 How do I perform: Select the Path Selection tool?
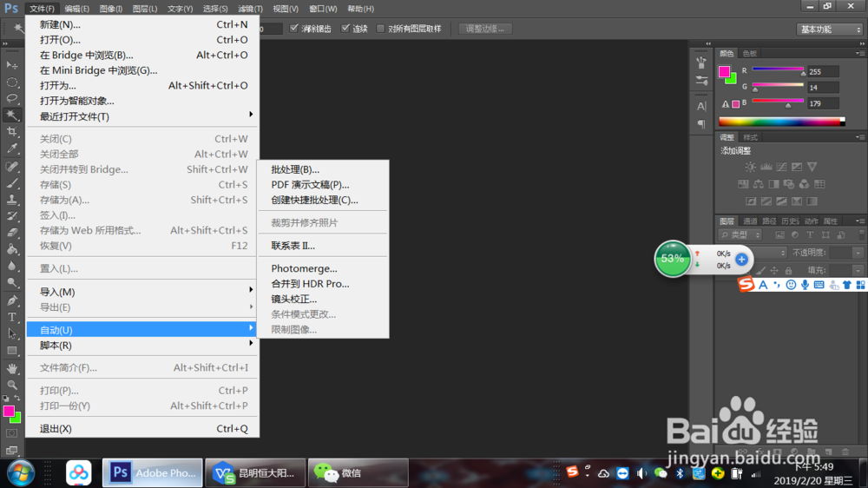point(11,333)
